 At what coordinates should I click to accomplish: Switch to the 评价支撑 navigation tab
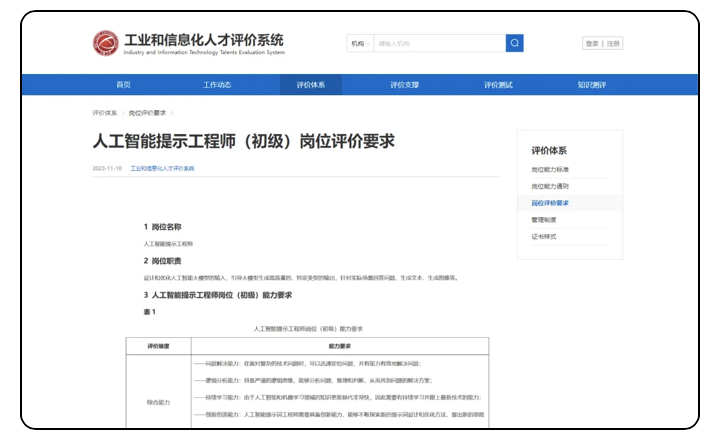point(404,85)
